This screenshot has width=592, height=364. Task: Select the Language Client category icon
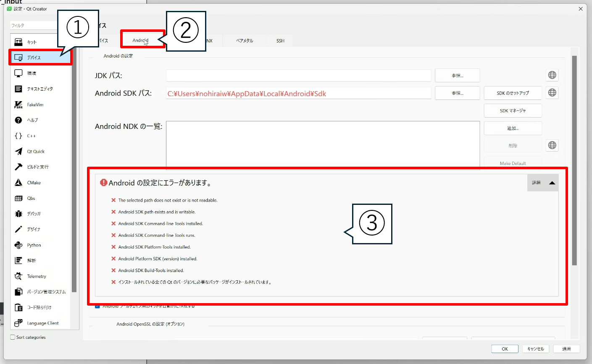tap(18, 323)
